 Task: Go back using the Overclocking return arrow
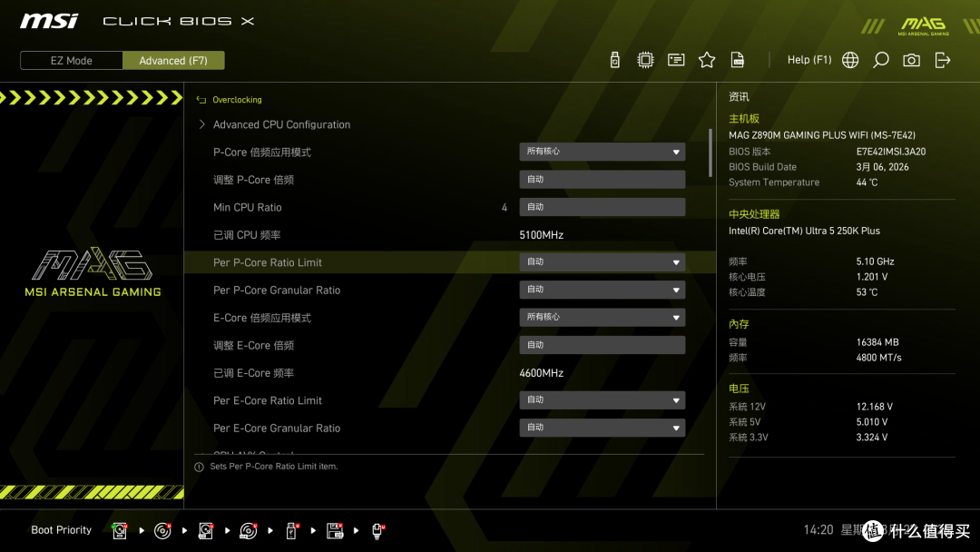(x=201, y=100)
